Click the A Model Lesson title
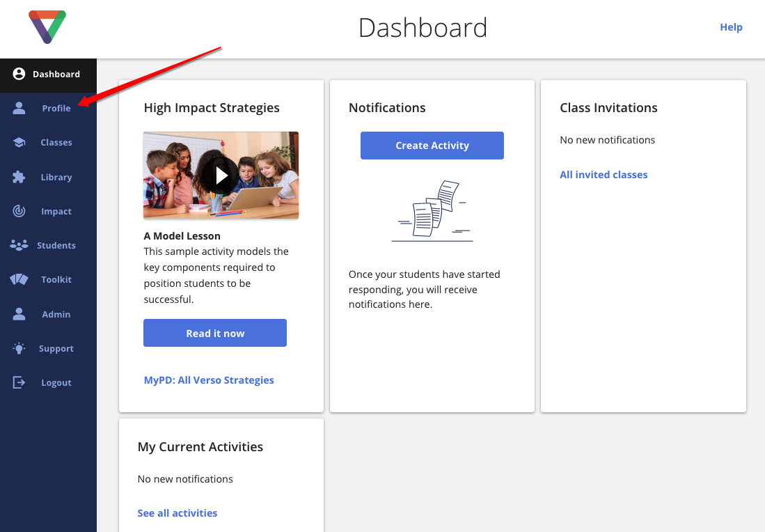 (182, 236)
